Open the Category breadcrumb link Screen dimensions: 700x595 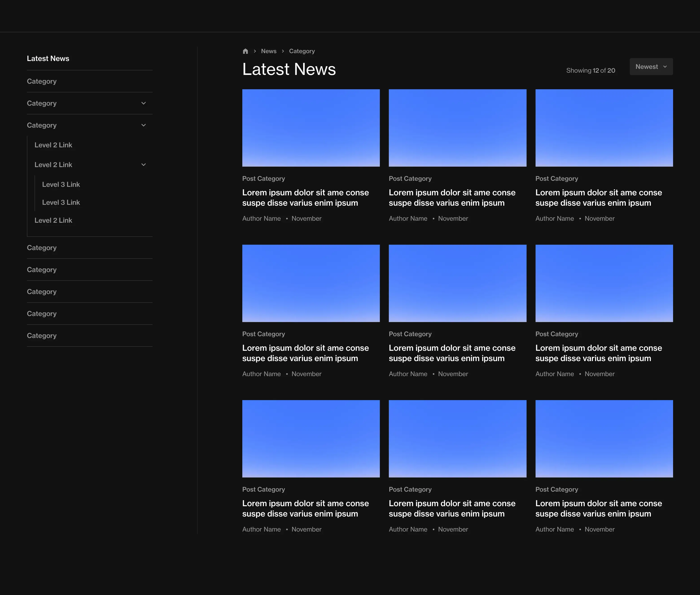pyautogui.click(x=302, y=51)
